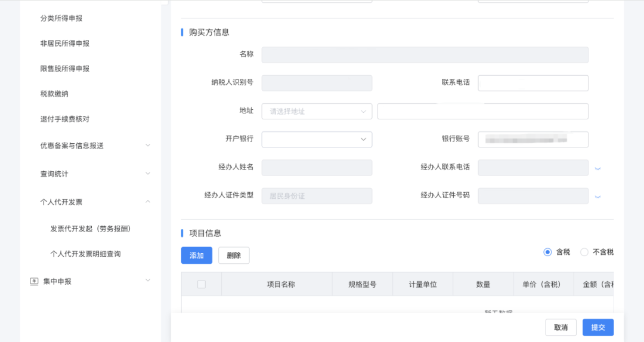Open the 请选择地址 dropdown
The image size is (644, 342).
pyautogui.click(x=317, y=112)
